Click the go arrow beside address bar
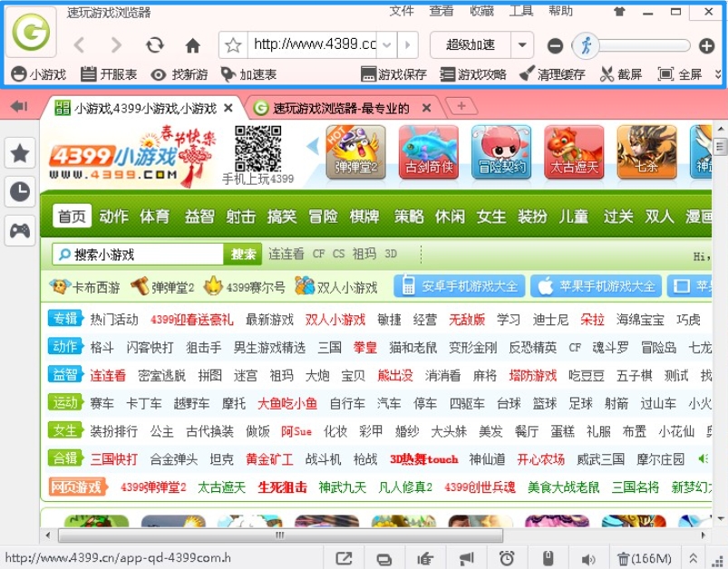728x569 pixels. pos(408,45)
